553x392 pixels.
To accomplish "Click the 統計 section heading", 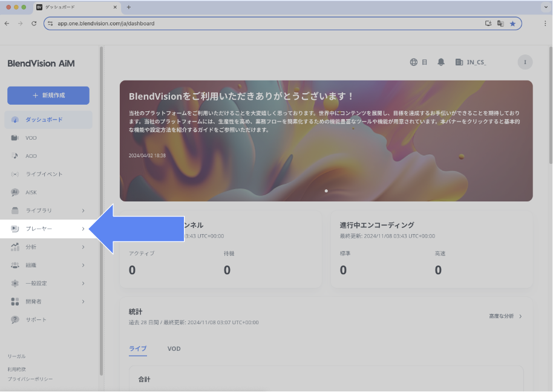I will click(x=136, y=312).
